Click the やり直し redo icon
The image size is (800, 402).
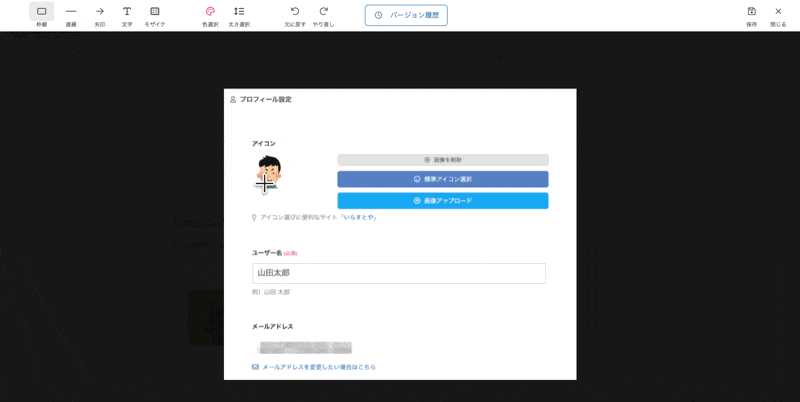pyautogui.click(x=323, y=15)
